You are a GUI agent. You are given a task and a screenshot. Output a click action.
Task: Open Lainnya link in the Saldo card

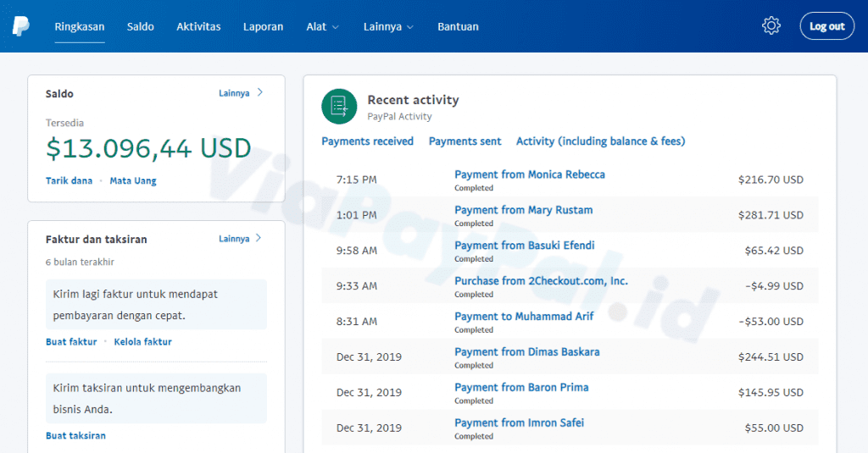point(234,93)
